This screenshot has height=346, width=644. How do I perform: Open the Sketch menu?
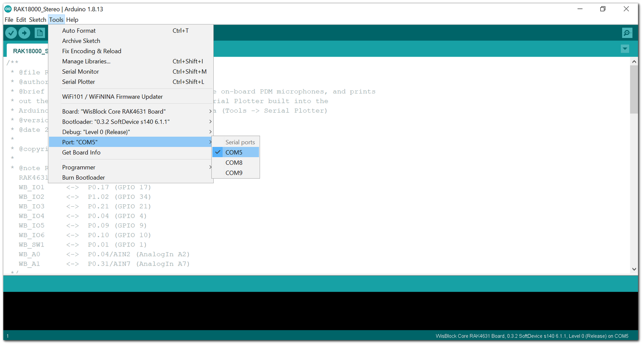click(x=38, y=20)
